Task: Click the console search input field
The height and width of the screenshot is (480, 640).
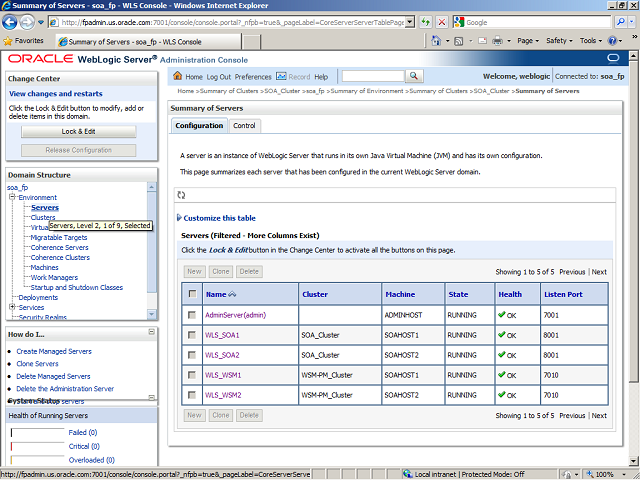Action: 372,76
